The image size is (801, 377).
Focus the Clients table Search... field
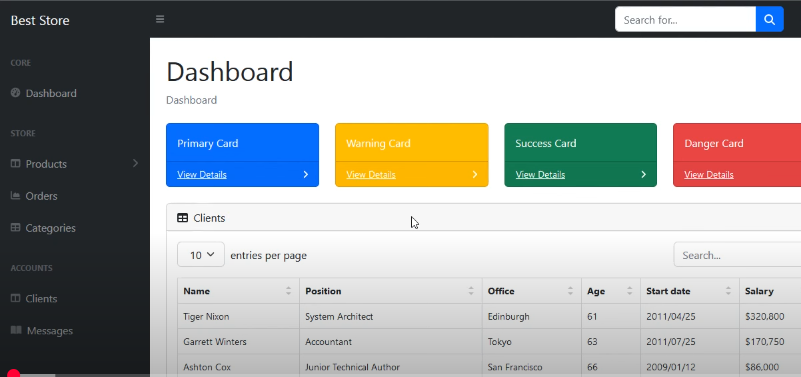(x=737, y=254)
